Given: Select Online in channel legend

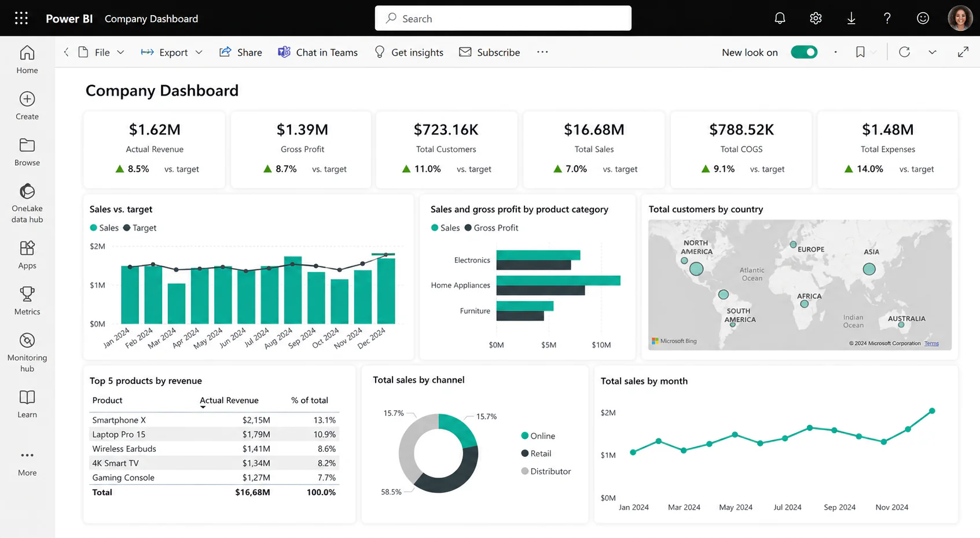Looking at the screenshot, I should point(538,436).
